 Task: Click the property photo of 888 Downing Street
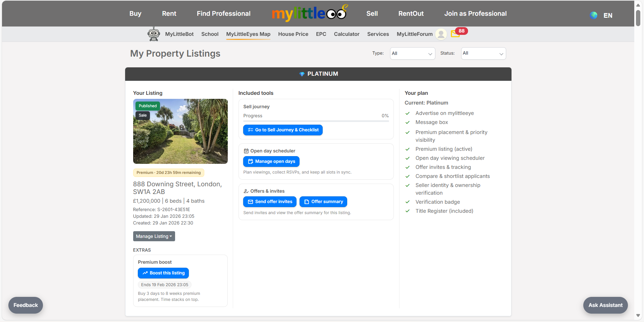[180, 131]
